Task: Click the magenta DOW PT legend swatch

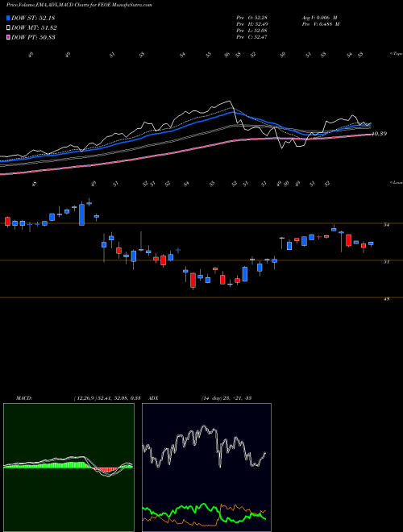Action: pyautogui.click(x=8, y=37)
